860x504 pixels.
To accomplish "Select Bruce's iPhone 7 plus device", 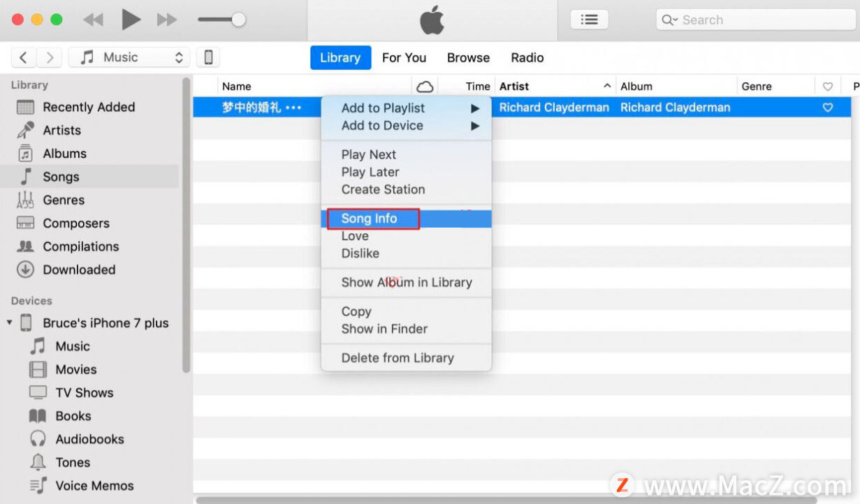I will coord(105,323).
